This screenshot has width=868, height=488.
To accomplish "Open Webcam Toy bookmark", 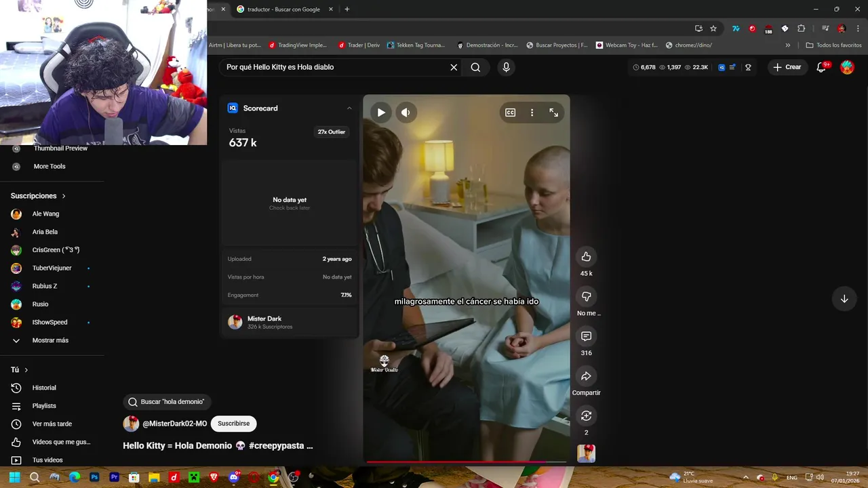I will click(x=627, y=45).
